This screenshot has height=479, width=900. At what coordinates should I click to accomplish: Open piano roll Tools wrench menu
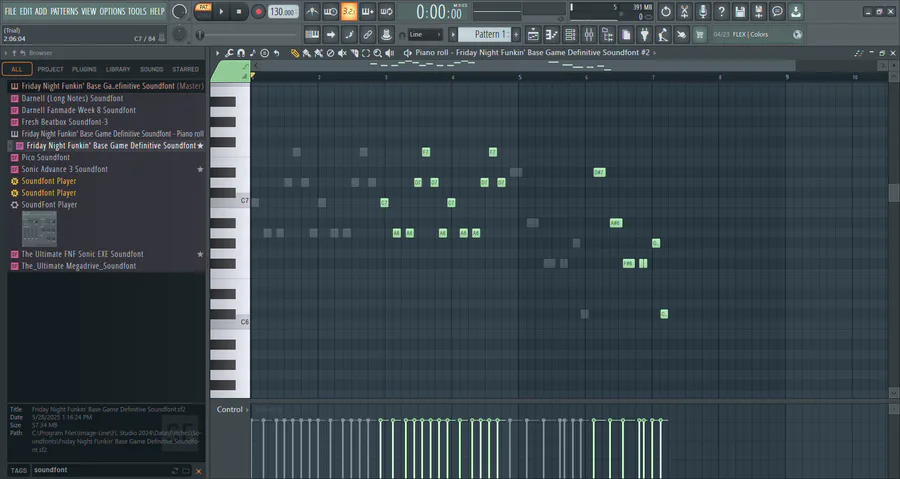coord(229,53)
